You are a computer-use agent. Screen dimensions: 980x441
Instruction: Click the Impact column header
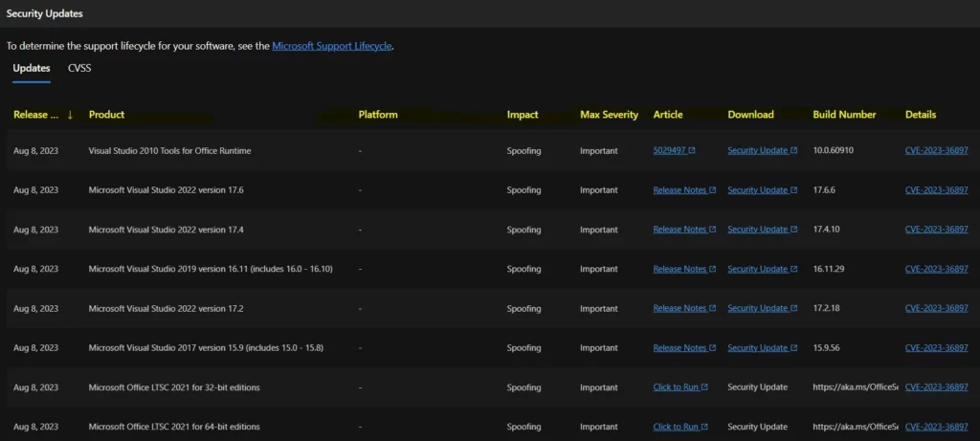pos(523,114)
